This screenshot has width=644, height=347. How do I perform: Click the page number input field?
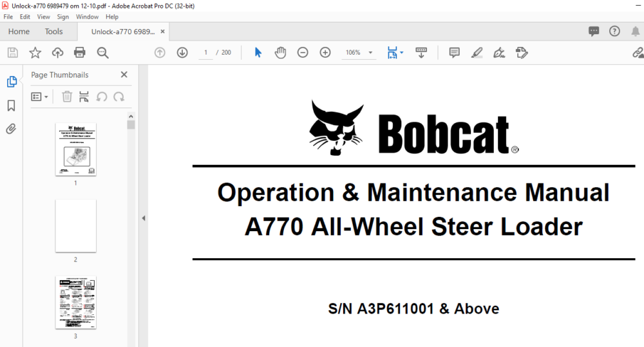[206, 53]
